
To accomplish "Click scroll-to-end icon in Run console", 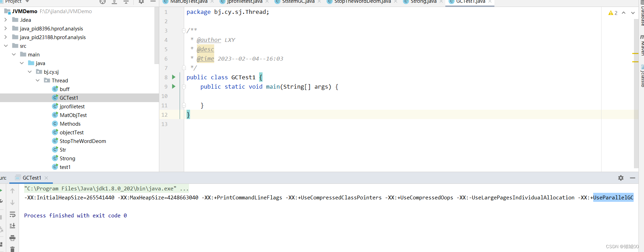I will pos(12,226).
